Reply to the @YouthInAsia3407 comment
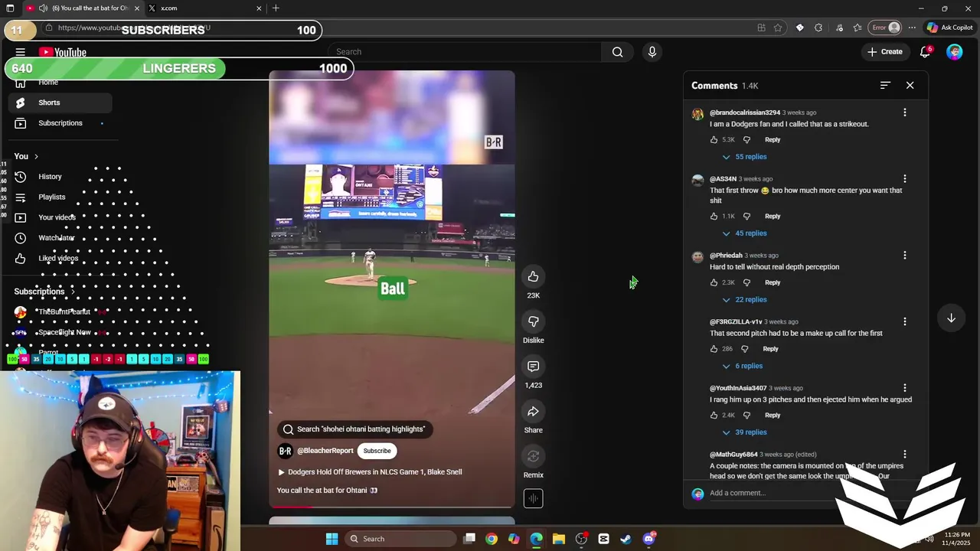 [x=773, y=416]
